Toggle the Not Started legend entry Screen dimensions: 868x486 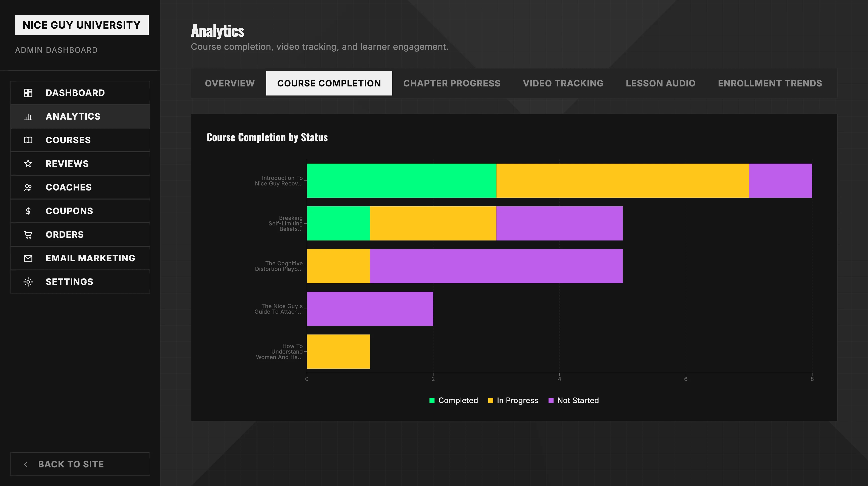pos(573,400)
